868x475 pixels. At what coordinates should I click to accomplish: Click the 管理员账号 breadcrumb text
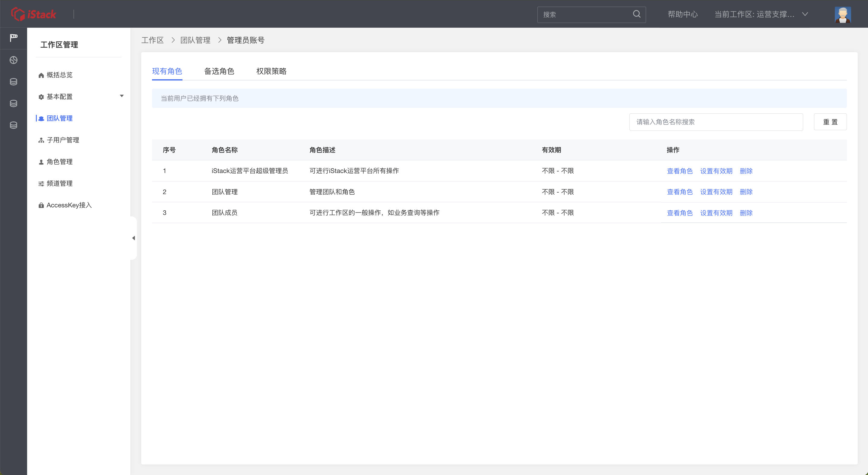pyautogui.click(x=245, y=40)
